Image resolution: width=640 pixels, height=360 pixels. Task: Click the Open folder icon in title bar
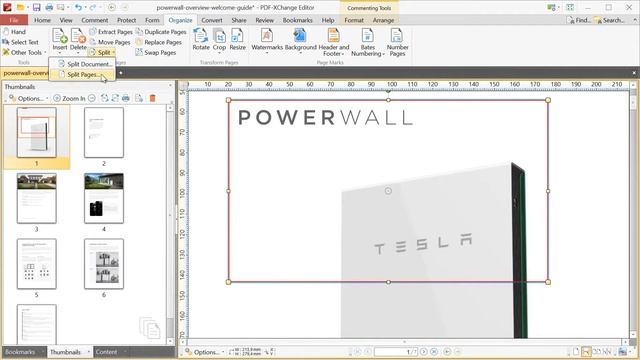tap(20, 7)
